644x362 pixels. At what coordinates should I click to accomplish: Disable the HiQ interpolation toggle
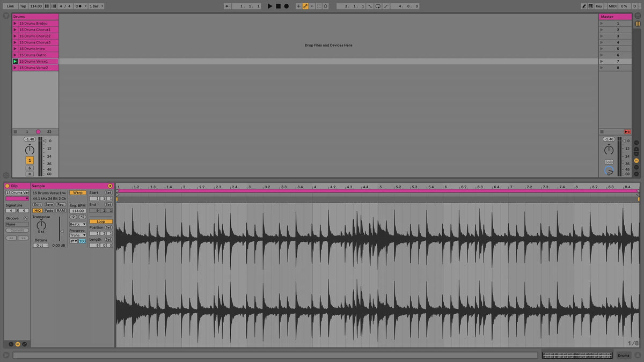38,211
